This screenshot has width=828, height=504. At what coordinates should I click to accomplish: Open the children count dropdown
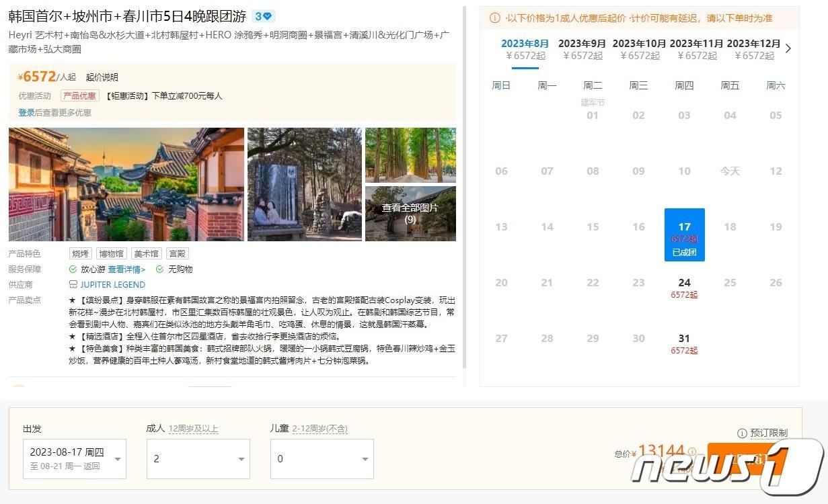322,459
